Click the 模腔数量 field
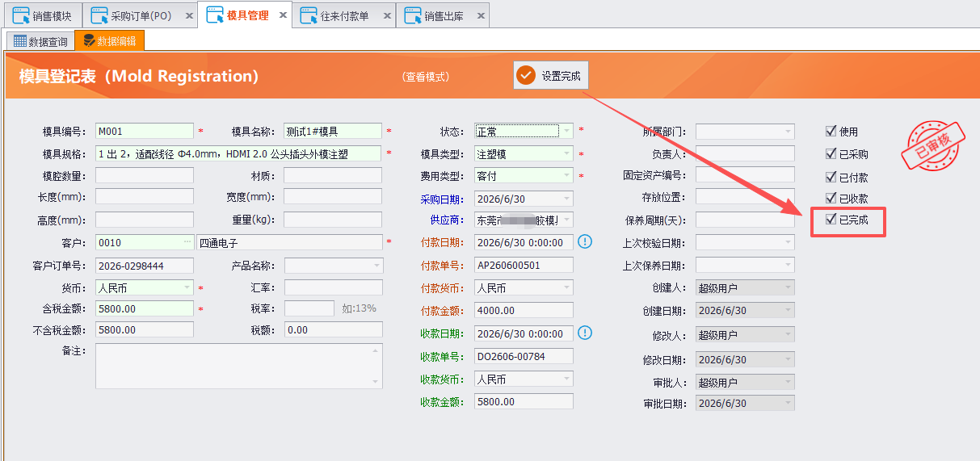980x461 pixels. (145, 175)
